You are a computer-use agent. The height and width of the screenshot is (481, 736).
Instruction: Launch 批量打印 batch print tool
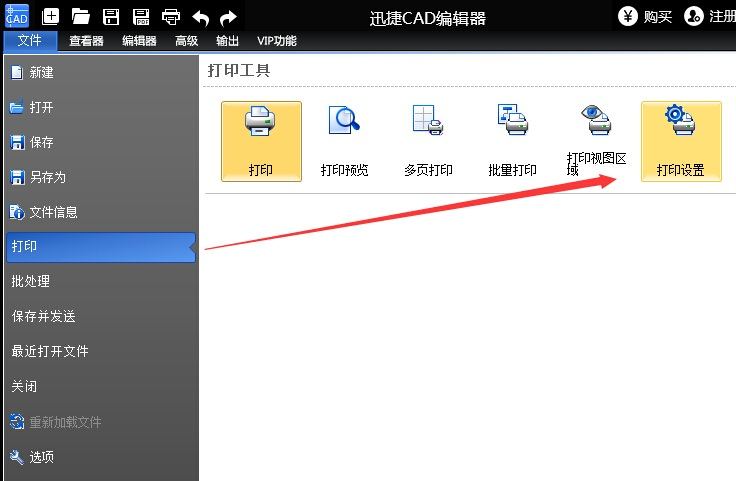pos(512,141)
